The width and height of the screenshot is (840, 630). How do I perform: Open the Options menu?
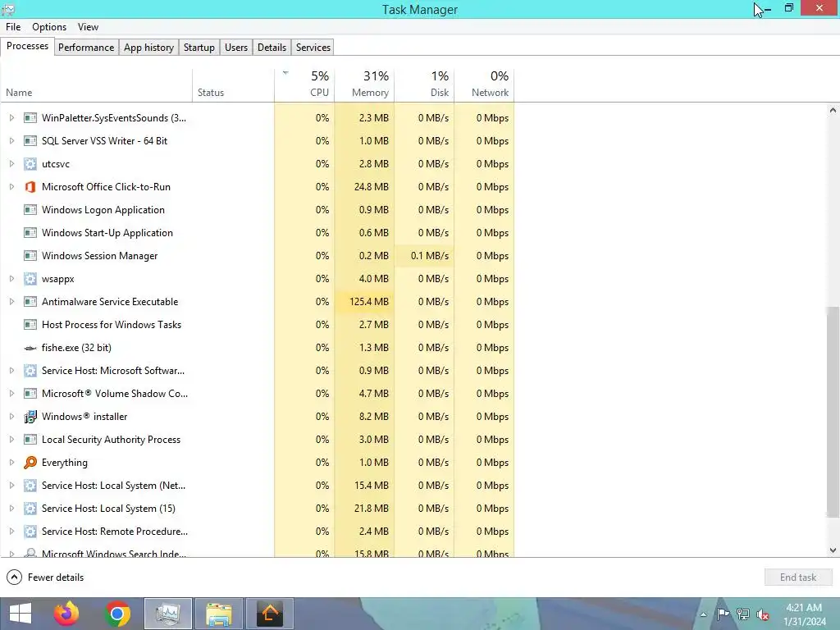pyautogui.click(x=49, y=27)
